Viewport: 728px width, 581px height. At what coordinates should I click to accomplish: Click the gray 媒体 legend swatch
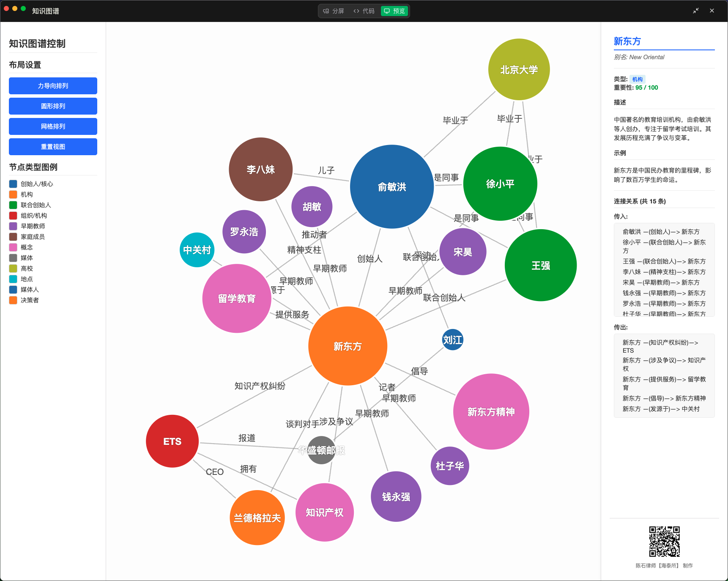click(13, 258)
